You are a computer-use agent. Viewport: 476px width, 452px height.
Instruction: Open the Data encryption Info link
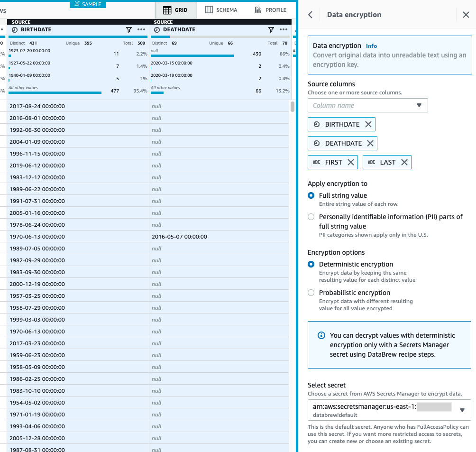[x=371, y=46]
